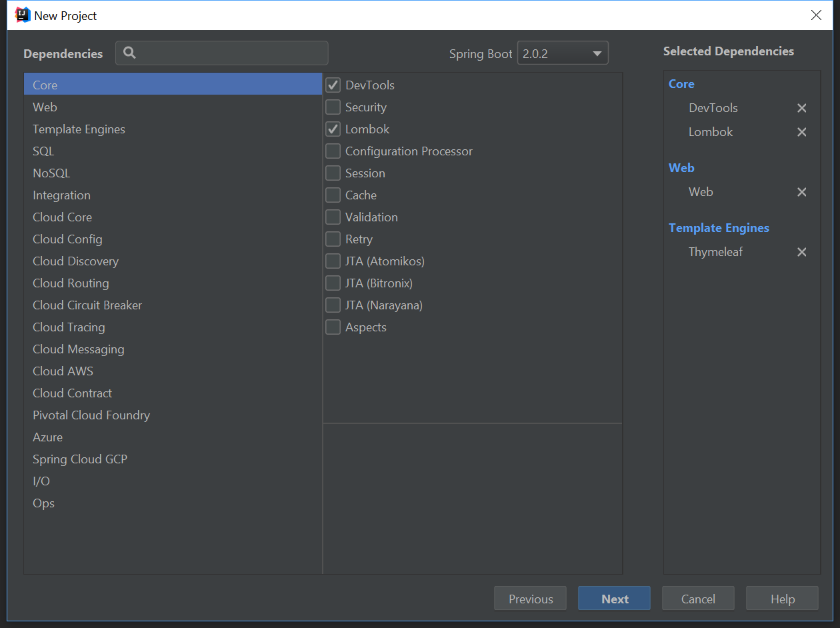Check the Cache dependency box
Viewport: 840px width, 628px height.
pyautogui.click(x=333, y=195)
